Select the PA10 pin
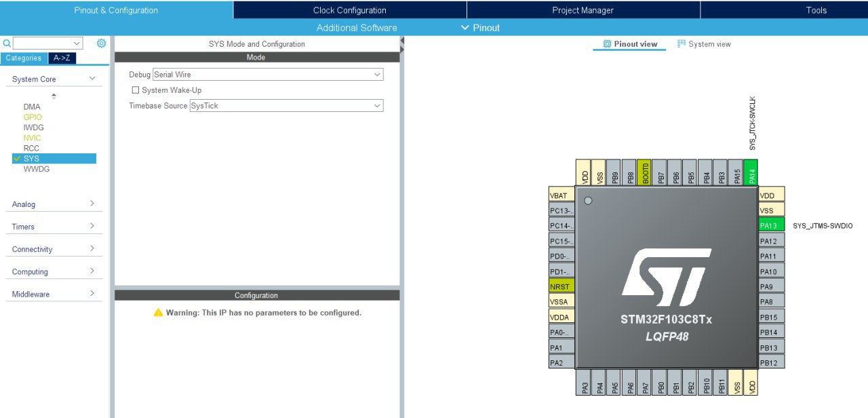Image resolution: width=868 pixels, height=418 pixels. [772, 271]
